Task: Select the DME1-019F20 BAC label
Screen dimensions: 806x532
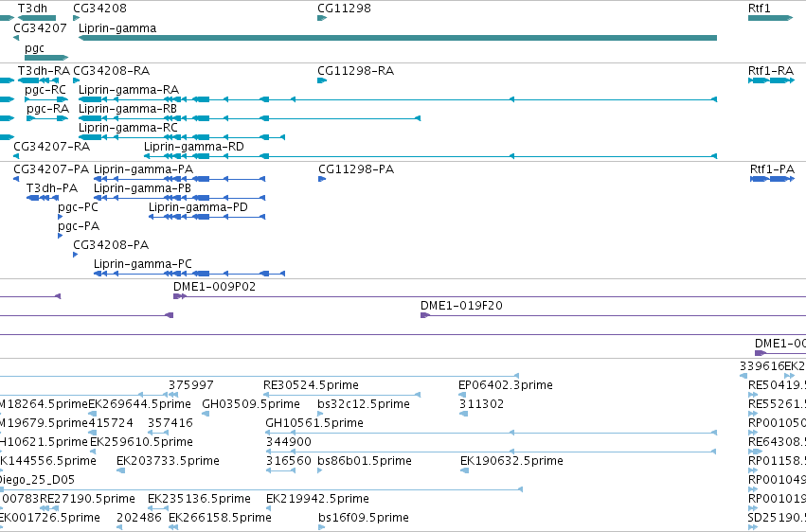Action: (461, 306)
